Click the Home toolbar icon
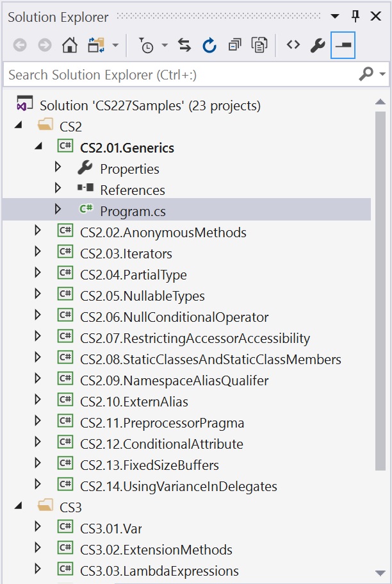 (70, 46)
